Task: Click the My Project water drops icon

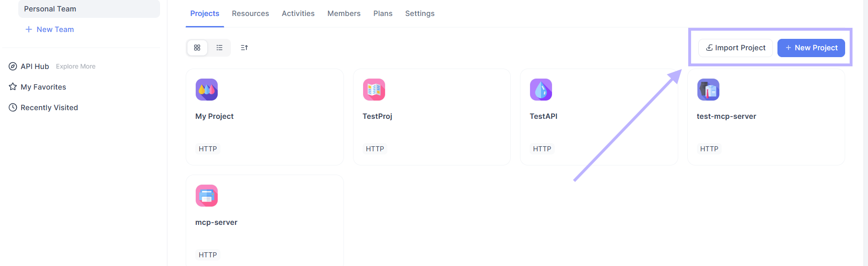Action: click(206, 90)
